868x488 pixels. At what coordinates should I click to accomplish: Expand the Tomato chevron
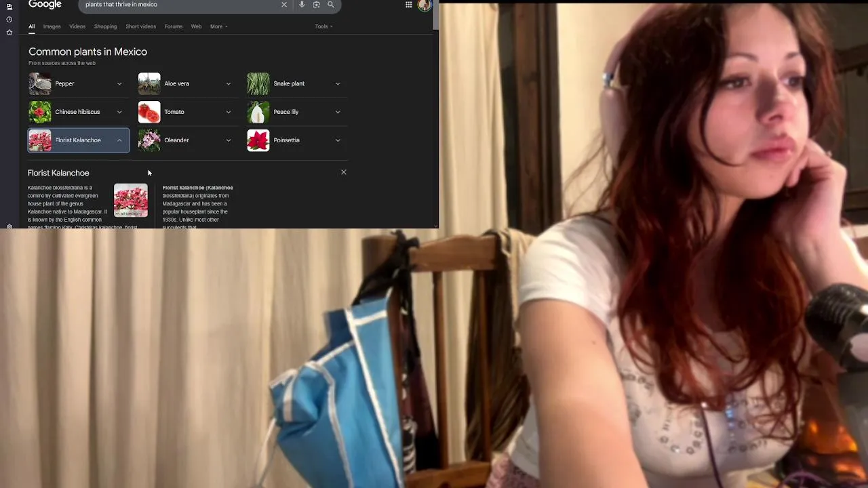[229, 112]
